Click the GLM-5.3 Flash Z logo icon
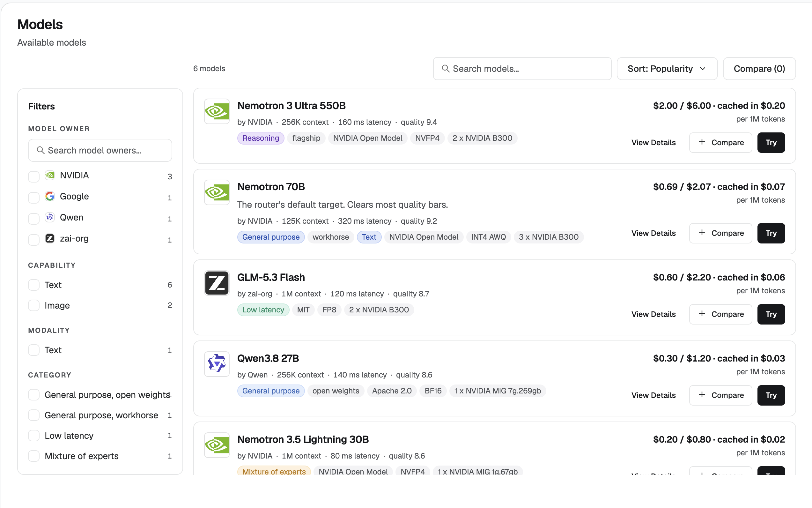Image resolution: width=812 pixels, height=508 pixels. click(x=217, y=283)
